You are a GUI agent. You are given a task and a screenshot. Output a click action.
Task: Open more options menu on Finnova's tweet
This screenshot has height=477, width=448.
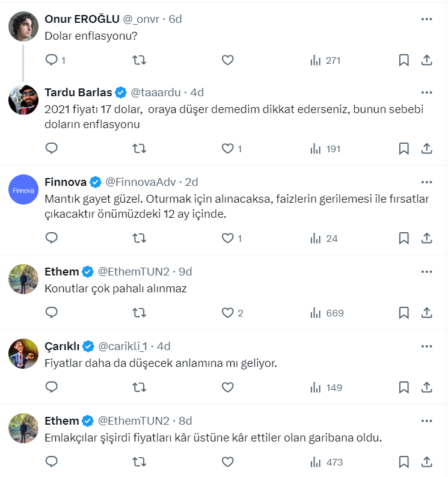[x=426, y=182]
